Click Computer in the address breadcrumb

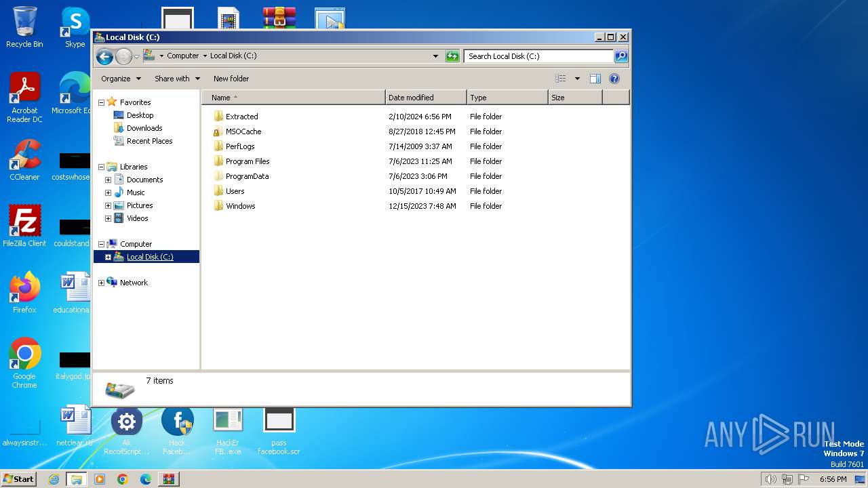183,56
